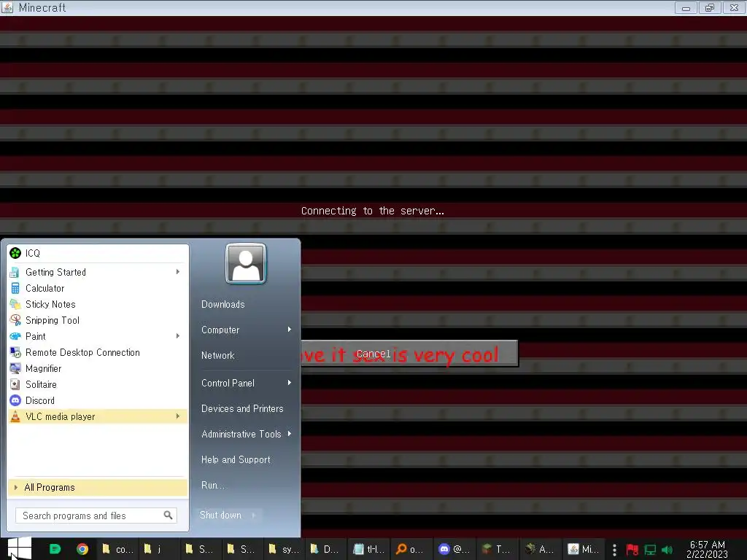Switch to the 'co...' folder taskbar window
The image size is (747, 560).
pos(117,549)
